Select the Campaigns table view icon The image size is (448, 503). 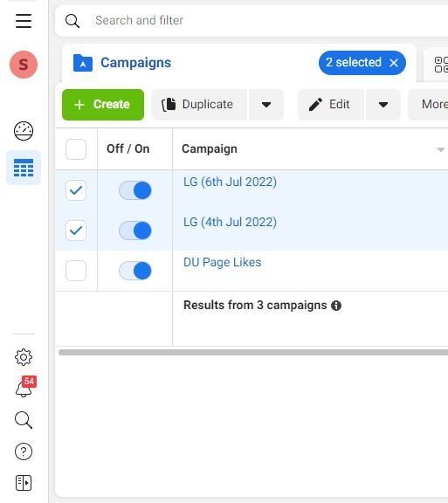click(x=24, y=168)
